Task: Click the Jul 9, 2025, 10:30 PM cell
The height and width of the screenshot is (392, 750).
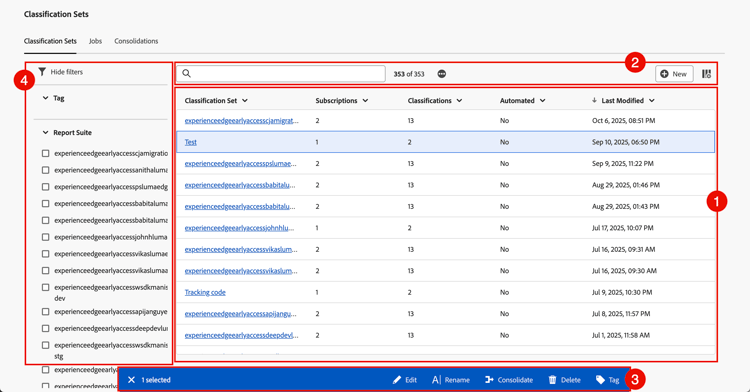Action: pyautogui.click(x=622, y=292)
